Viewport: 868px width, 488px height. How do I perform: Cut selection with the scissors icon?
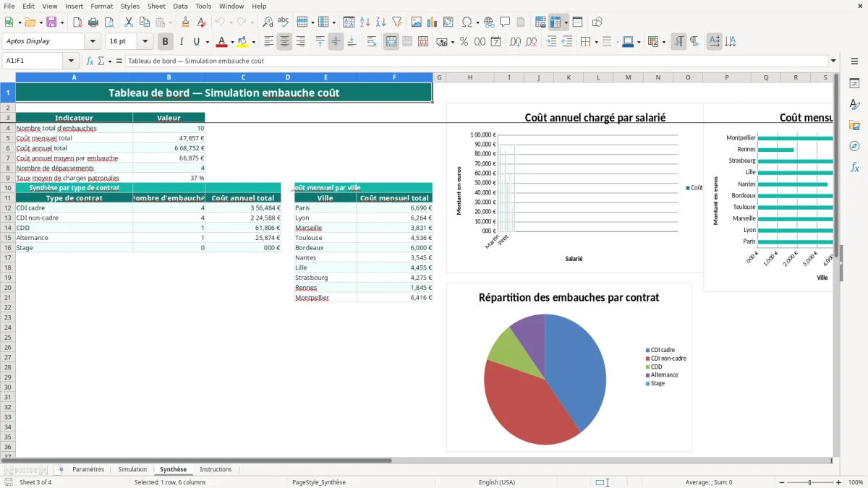tap(128, 22)
